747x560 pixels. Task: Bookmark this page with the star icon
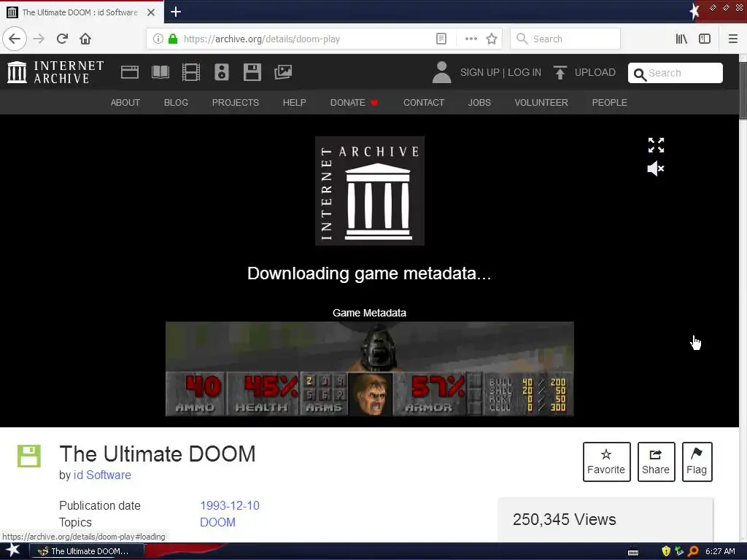pos(492,39)
